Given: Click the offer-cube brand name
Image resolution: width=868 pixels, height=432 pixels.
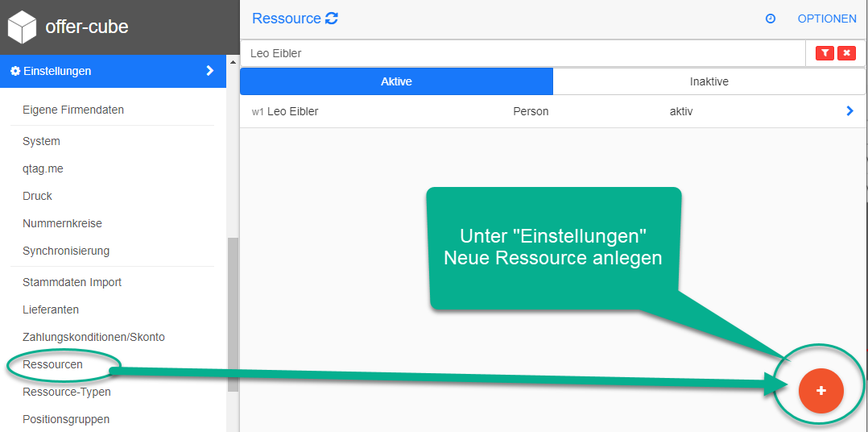Looking at the screenshot, I should coord(87,27).
